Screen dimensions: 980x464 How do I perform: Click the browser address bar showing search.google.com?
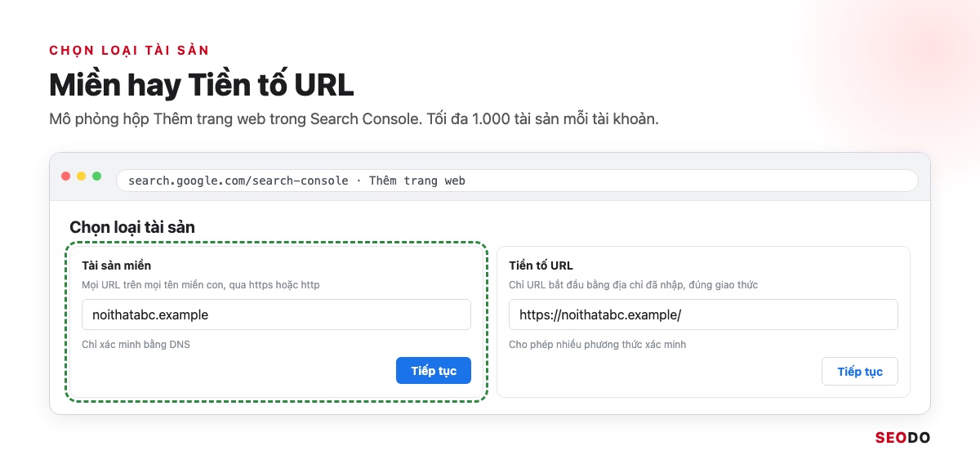(517, 181)
